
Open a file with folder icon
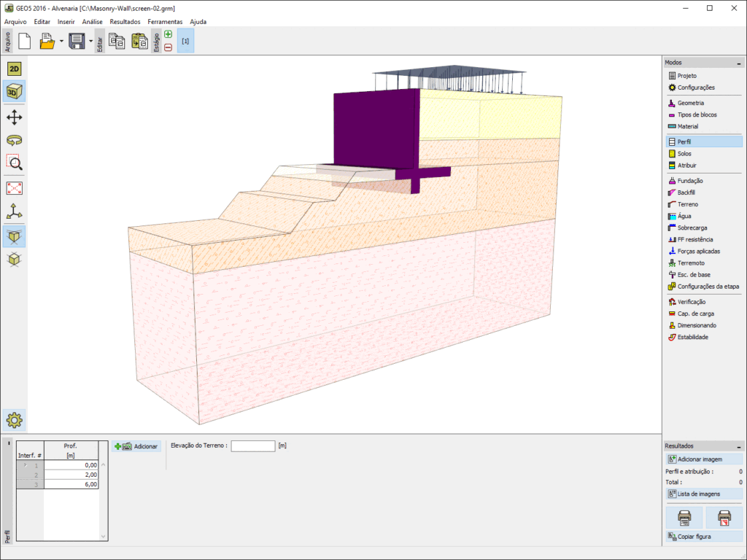pyautogui.click(x=47, y=41)
